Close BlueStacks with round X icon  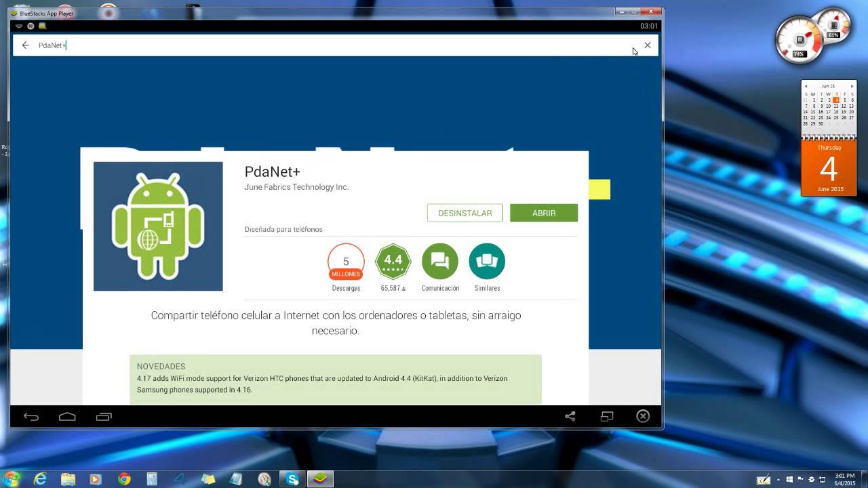click(x=643, y=416)
